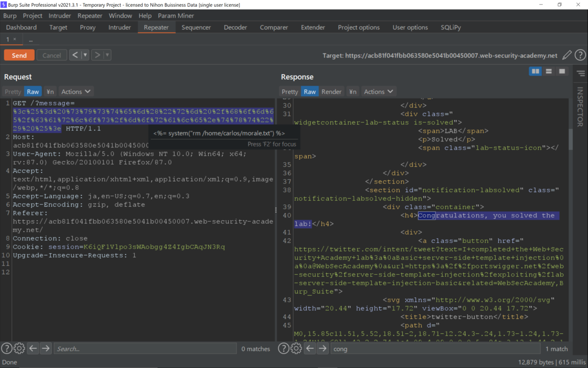This screenshot has width=588, height=368.
Task: Open the Help menu
Action: [x=145, y=16]
